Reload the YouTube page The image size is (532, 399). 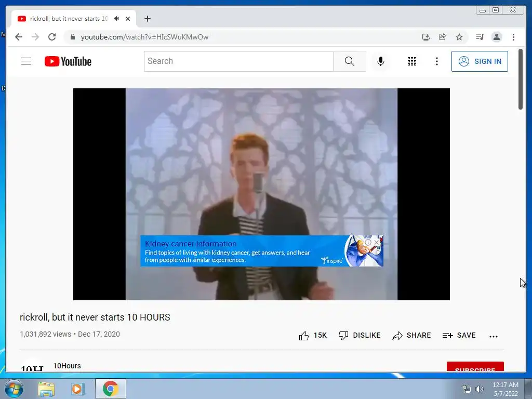coord(52,37)
